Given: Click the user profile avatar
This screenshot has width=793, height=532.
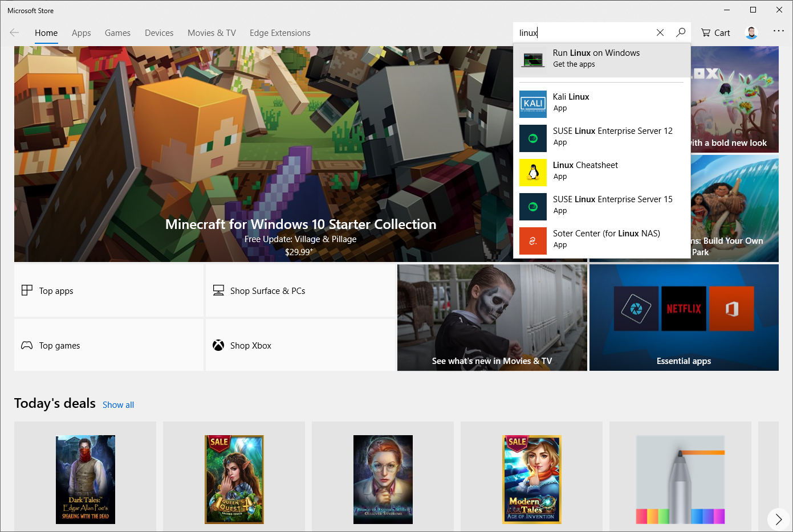Looking at the screenshot, I should (x=751, y=32).
